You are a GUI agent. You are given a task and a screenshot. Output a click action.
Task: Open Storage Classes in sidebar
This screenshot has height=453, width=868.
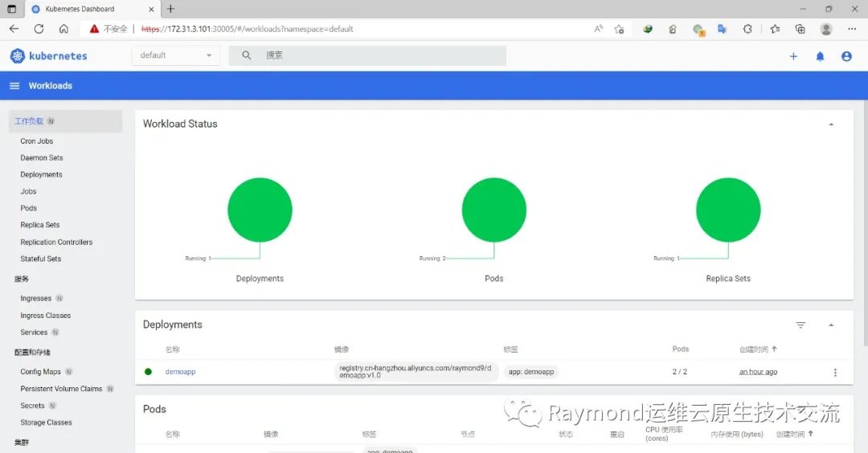click(x=46, y=422)
